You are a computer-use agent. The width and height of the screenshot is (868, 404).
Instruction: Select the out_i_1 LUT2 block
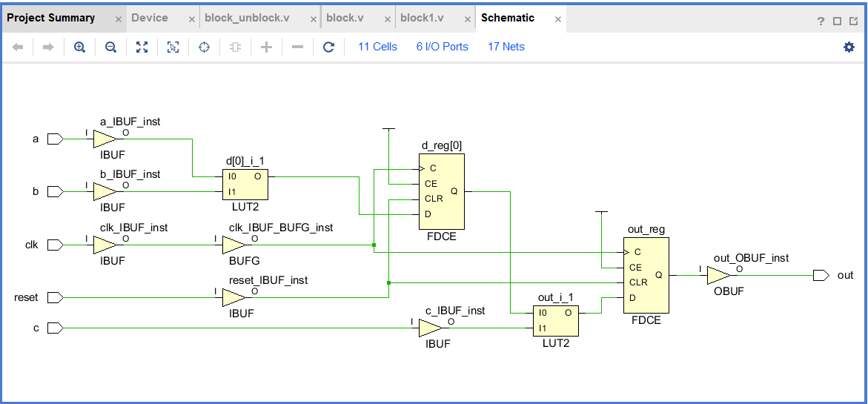coord(556,321)
